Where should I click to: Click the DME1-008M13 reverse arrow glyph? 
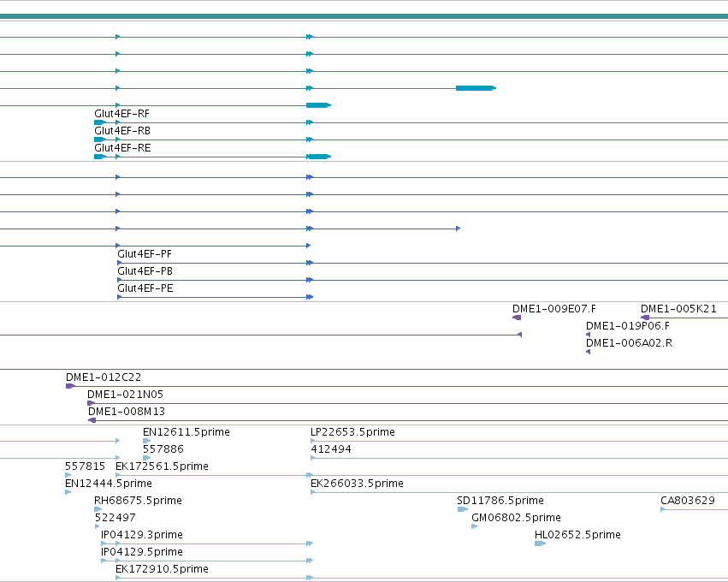click(x=92, y=420)
